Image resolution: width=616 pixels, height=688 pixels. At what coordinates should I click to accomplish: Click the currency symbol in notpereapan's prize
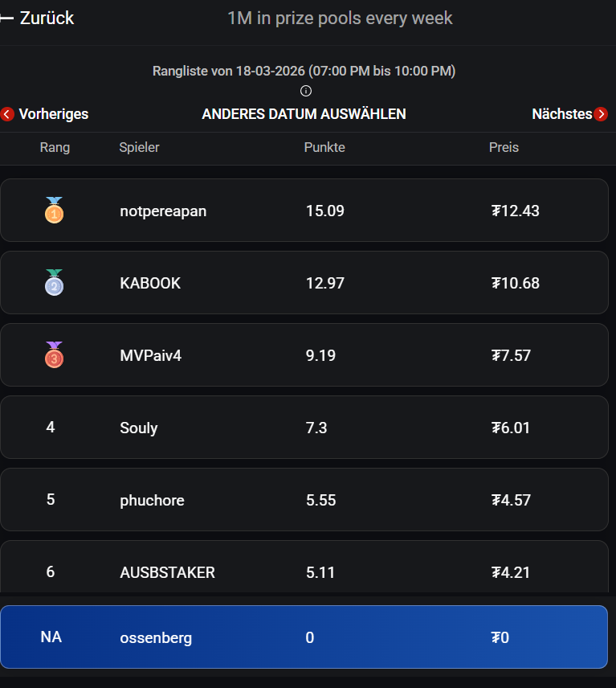(496, 211)
